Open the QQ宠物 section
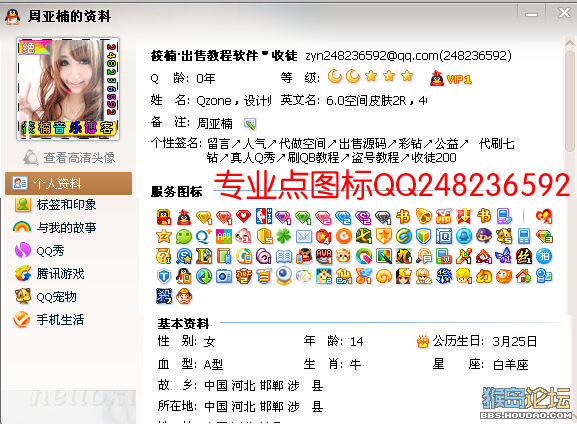 click(x=46, y=297)
